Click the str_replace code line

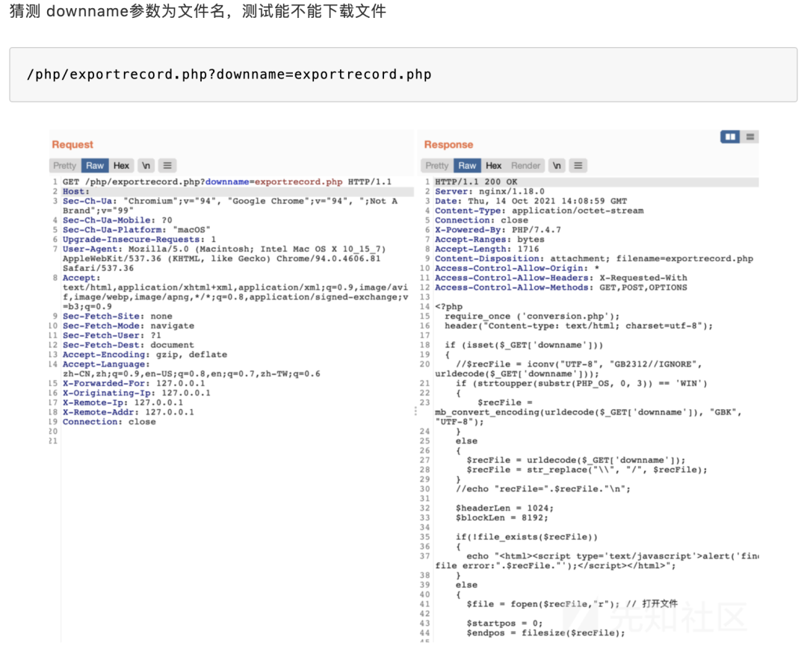tap(587, 470)
